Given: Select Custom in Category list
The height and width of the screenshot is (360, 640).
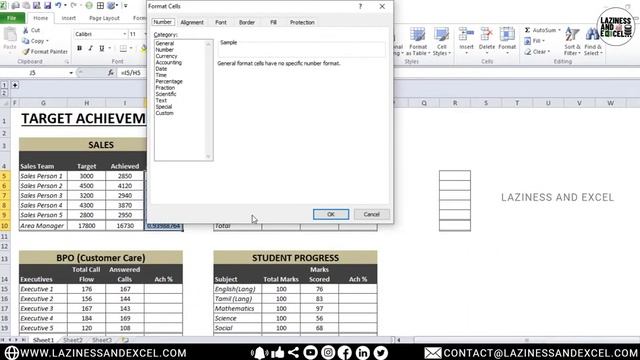Looking at the screenshot, I should pyautogui.click(x=164, y=113).
